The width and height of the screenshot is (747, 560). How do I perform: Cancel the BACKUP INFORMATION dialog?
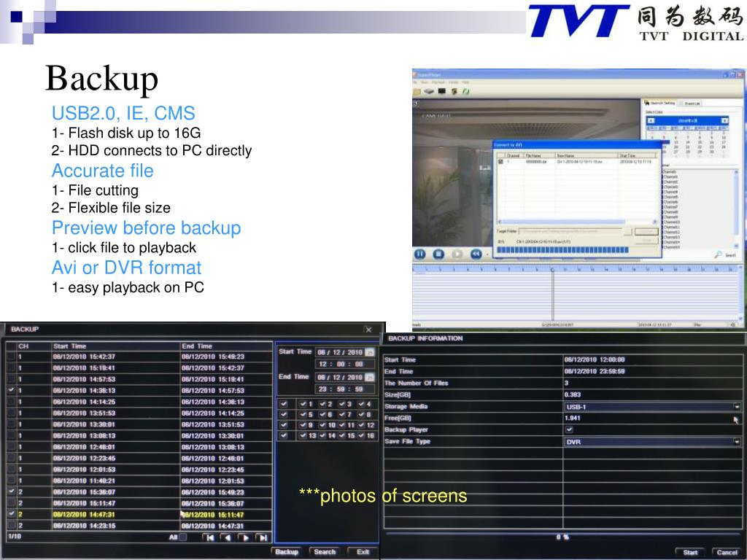click(x=727, y=553)
